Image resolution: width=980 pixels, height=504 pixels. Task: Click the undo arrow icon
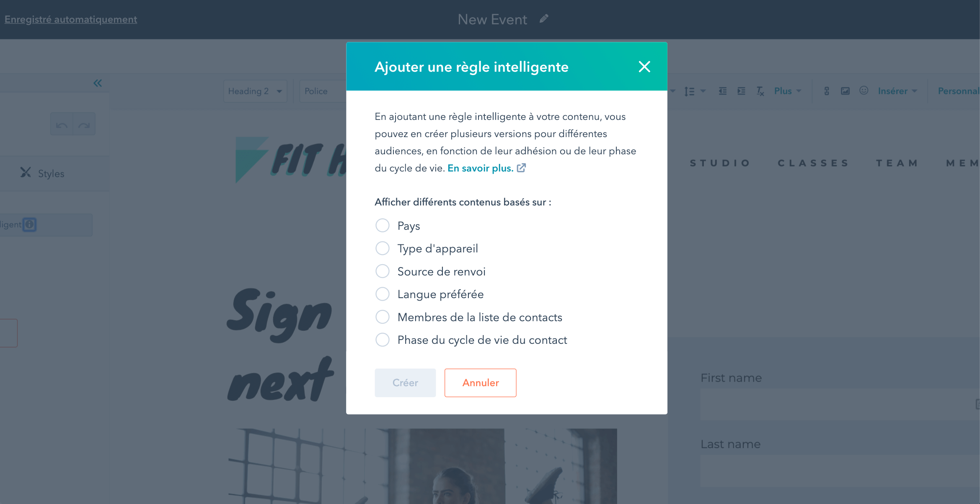pos(62,125)
